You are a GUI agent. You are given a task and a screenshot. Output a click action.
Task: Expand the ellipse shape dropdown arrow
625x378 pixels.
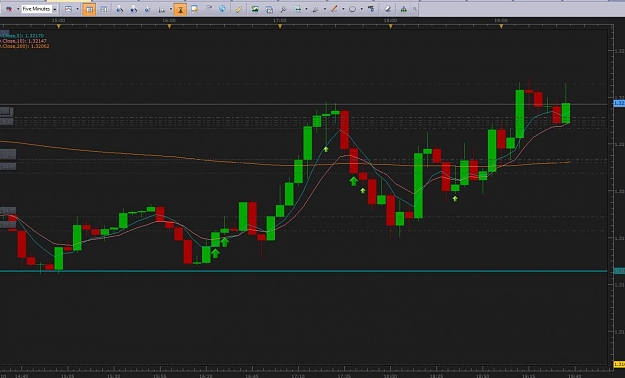click(361, 9)
